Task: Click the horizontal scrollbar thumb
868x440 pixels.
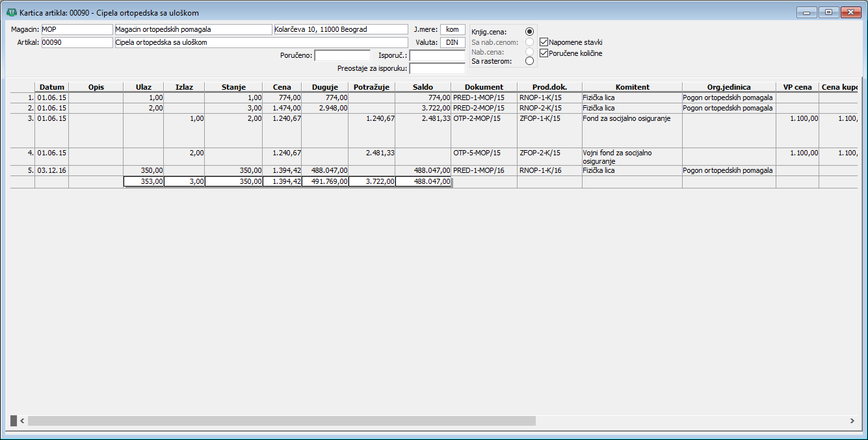Action: click(x=281, y=421)
